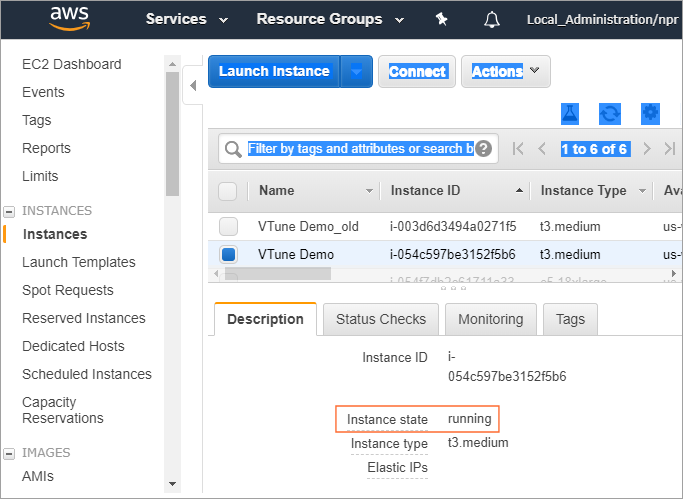Open the Monitoring tab

(x=490, y=319)
